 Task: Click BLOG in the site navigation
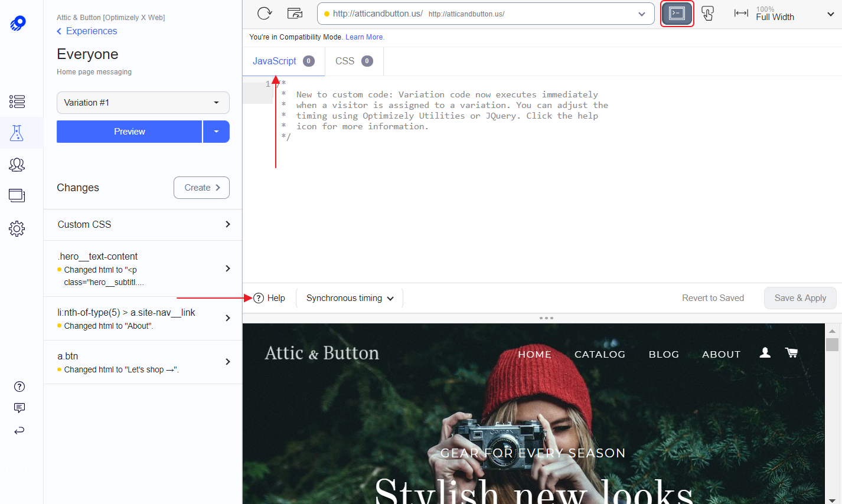pos(664,354)
